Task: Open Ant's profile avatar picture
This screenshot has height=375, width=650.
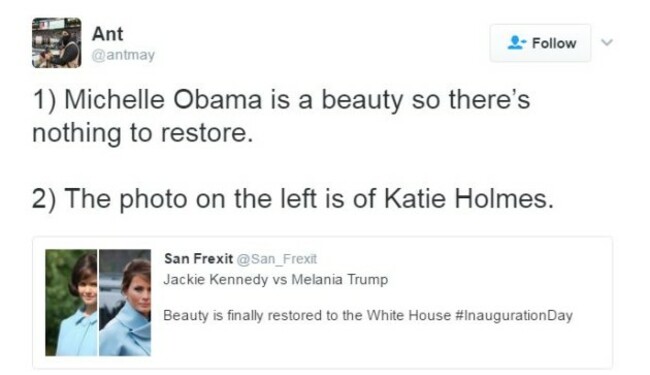Action: coord(56,43)
